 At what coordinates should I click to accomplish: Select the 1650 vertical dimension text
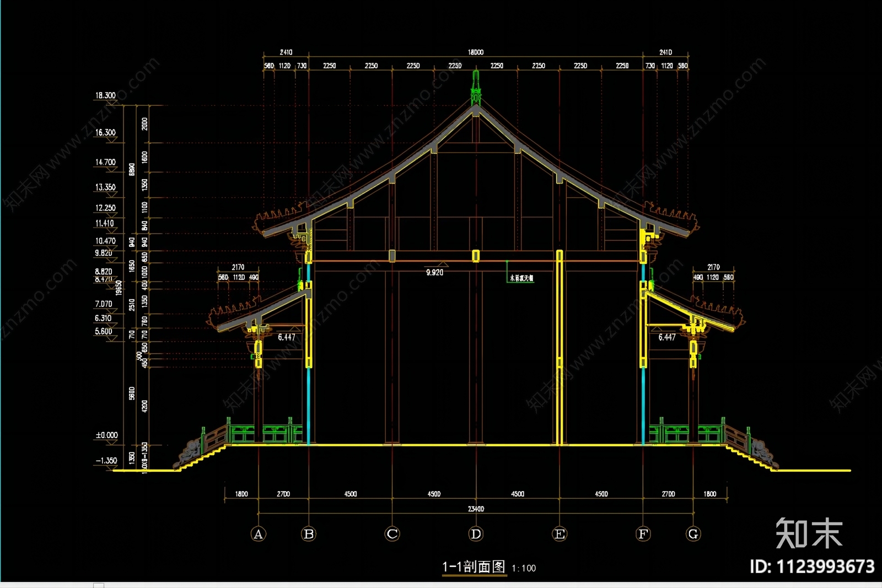[x=132, y=266]
